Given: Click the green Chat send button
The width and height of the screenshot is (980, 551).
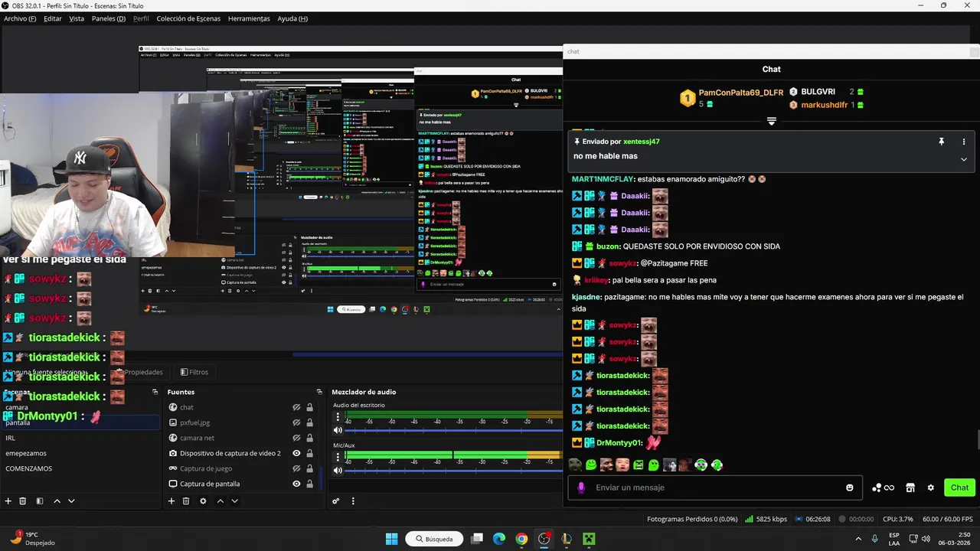Looking at the screenshot, I should pos(959,487).
